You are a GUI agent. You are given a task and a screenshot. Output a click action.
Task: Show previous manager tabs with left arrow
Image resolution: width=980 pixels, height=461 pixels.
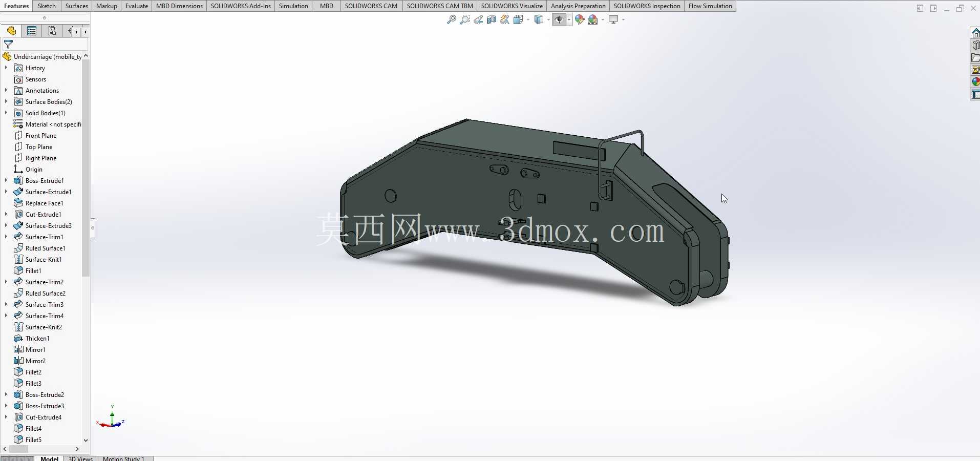76,32
